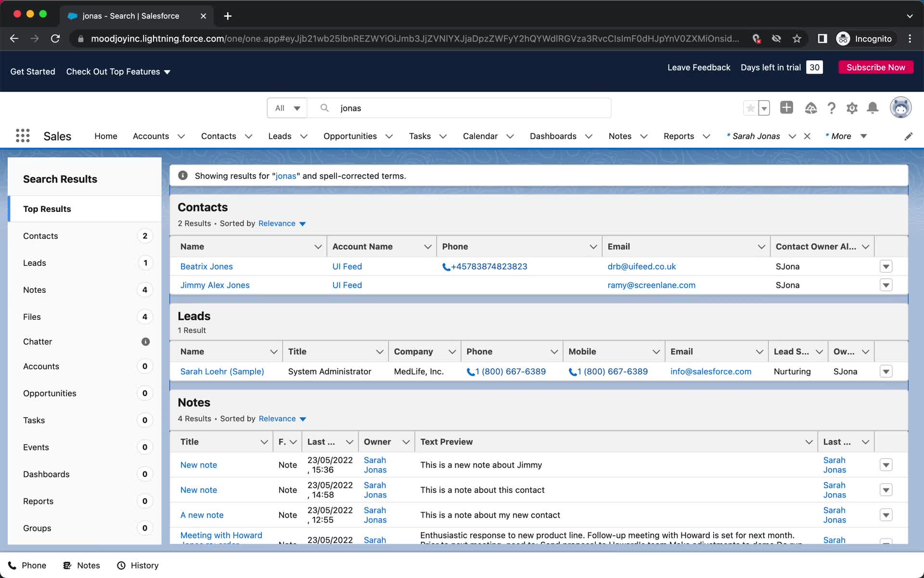Click the "jonas" link in results banner
Viewport: 924px width, 578px height.
286,176
